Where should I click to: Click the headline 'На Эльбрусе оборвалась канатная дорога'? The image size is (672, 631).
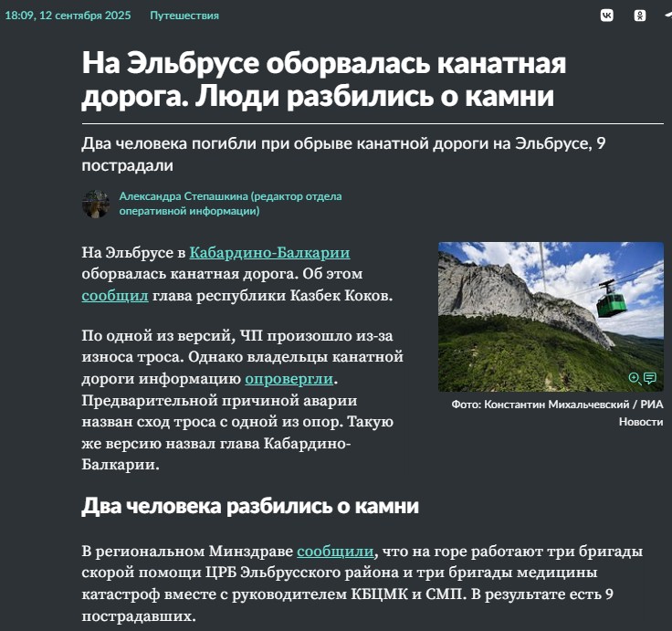click(324, 79)
